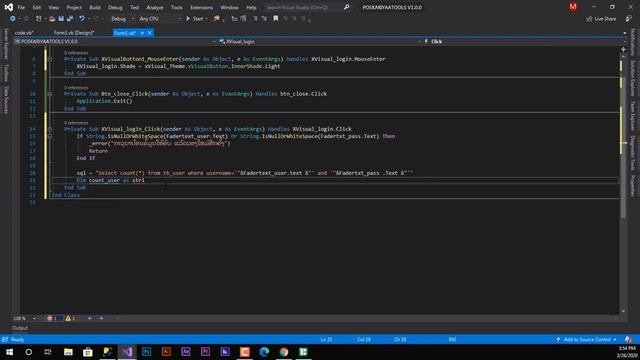The width and height of the screenshot is (640, 360).
Task: Click the Undo arrow icon
Action: click(x=82, y=19)
